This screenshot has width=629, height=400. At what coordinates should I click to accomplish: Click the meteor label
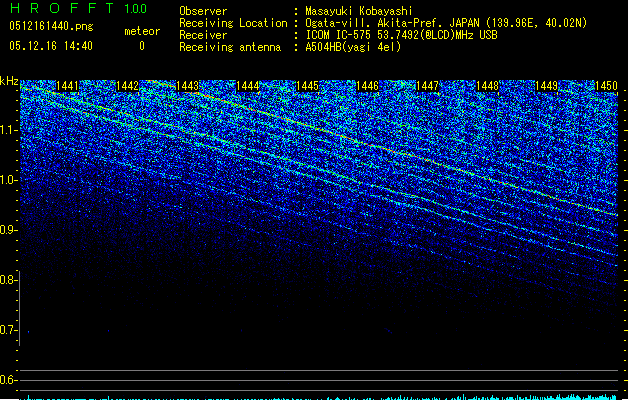[142, 31]
